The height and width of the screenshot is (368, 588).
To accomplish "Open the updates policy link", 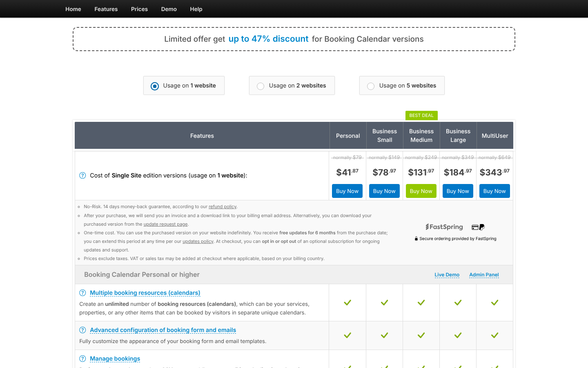I will click(x=198, y=241).
